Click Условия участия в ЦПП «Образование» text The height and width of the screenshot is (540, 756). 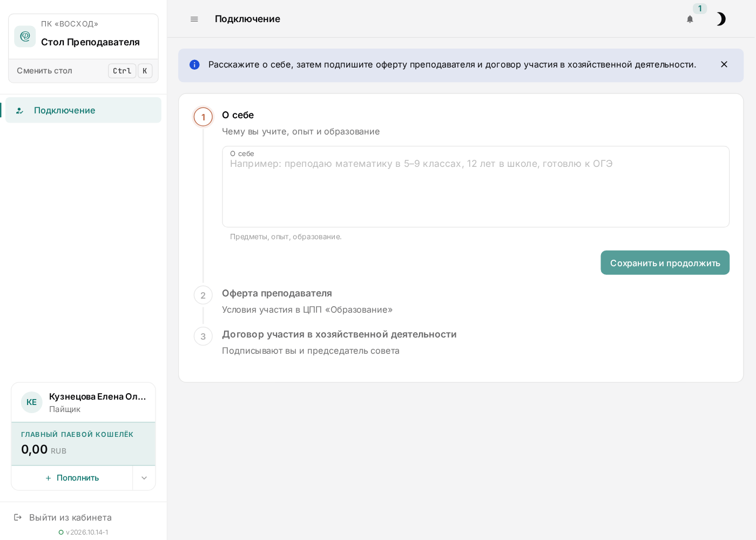[307, 309]
